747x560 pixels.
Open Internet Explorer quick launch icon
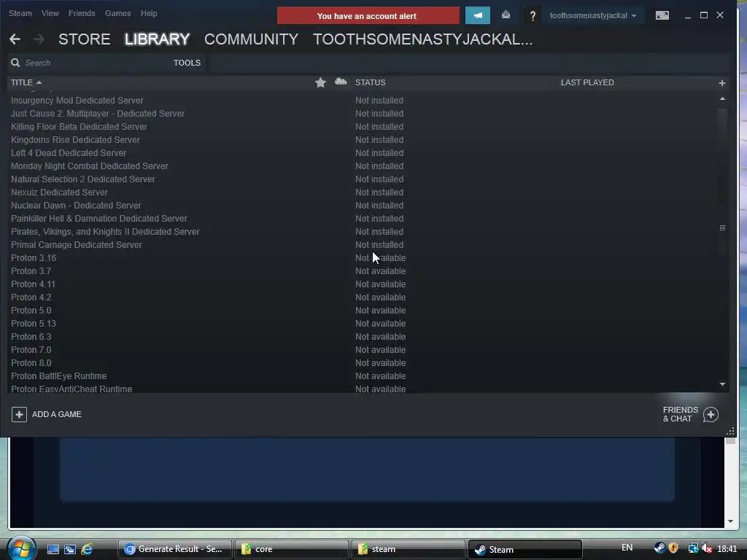point(87,549)
